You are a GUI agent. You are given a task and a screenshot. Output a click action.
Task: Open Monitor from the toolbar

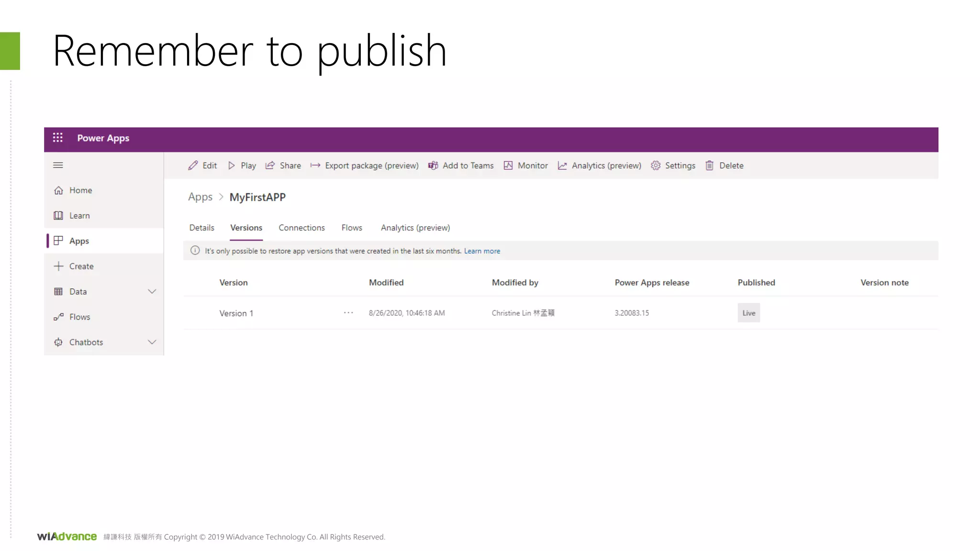click(x=525, y=165)
